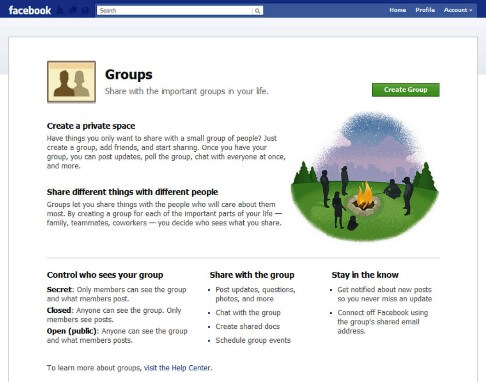Visit the Help Center link
The image size is (486, 382).
coord(177,368)
